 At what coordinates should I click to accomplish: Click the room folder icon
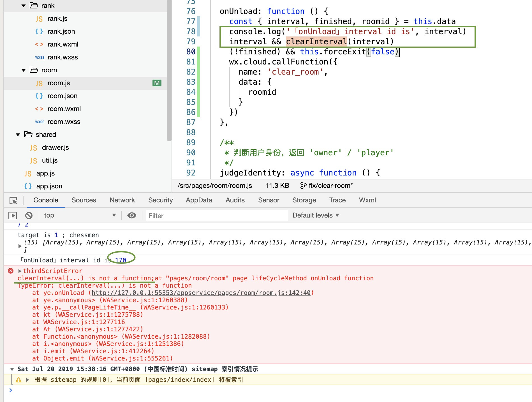coord(34,70)
